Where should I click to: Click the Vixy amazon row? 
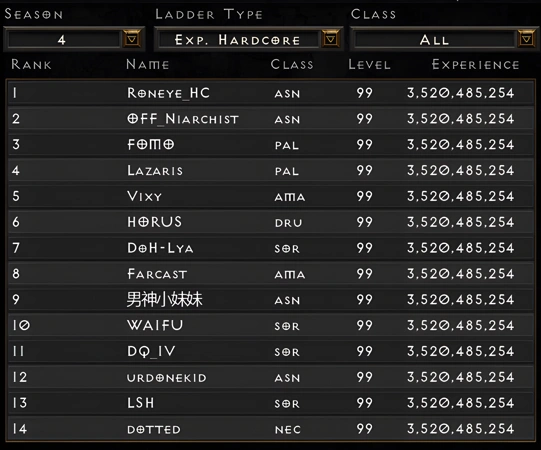pyautogui.click(x=271, y=196)
